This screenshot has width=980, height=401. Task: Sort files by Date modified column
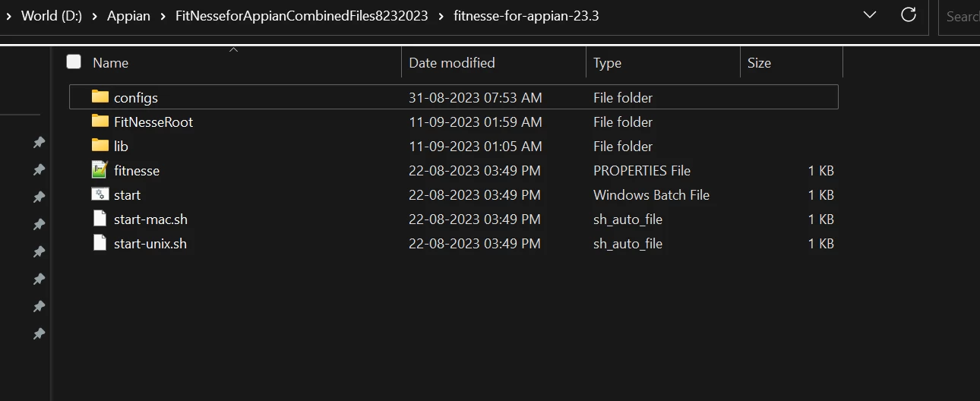click(x=452, y=63)
